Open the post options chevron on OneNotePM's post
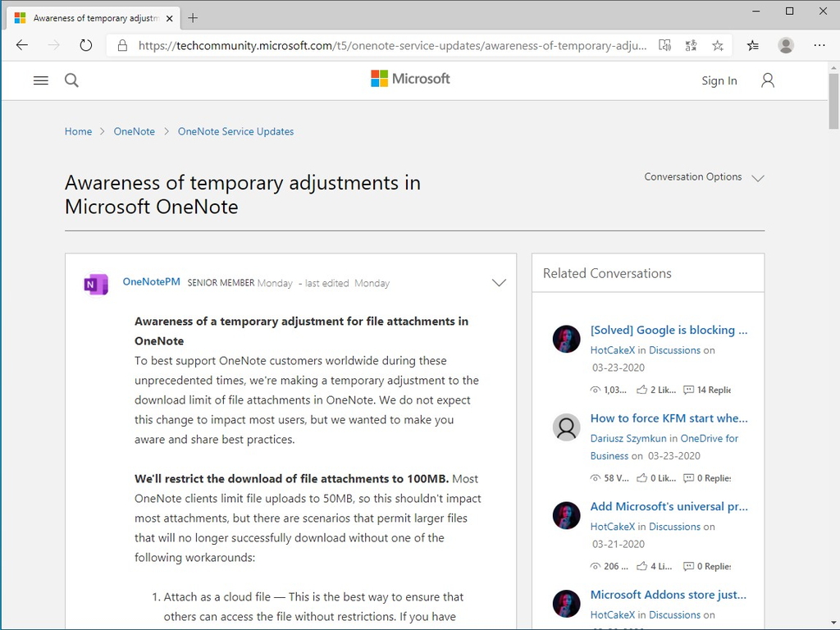The image size is (840, 630). point(499,282)
